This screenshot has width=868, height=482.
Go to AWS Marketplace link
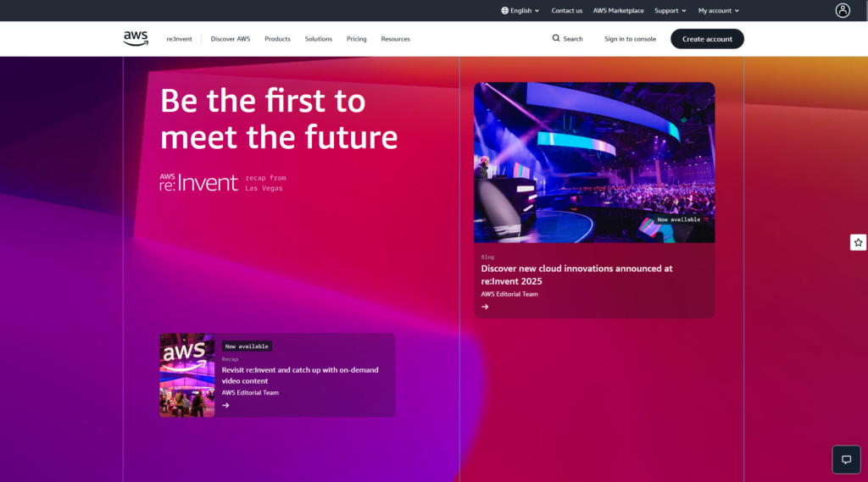pos(618,11)
